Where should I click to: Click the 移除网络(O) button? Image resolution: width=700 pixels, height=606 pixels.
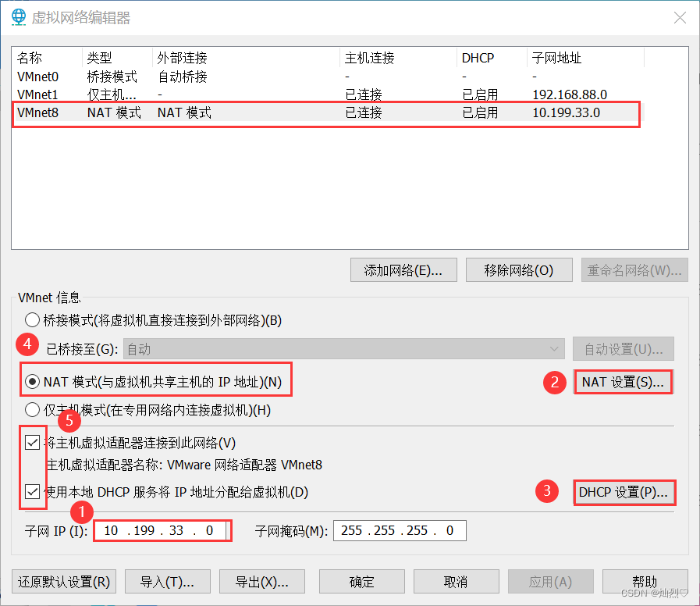[x=519, y=270]
